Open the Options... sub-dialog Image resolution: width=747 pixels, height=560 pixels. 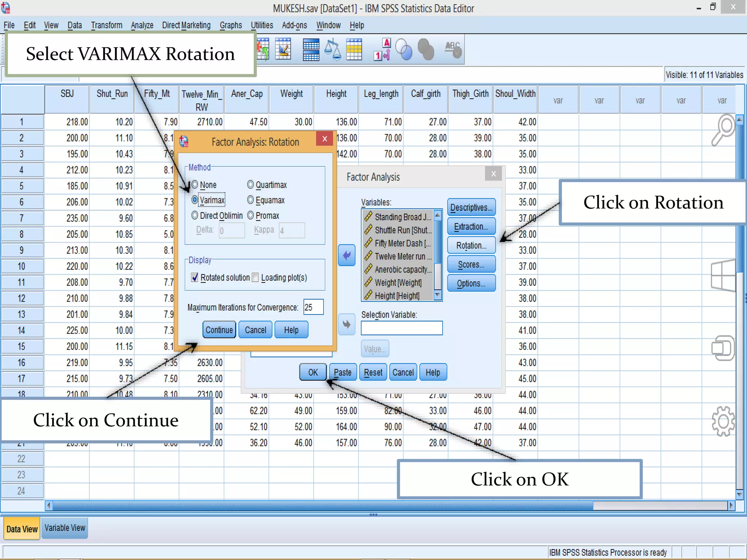click(471, 283)
